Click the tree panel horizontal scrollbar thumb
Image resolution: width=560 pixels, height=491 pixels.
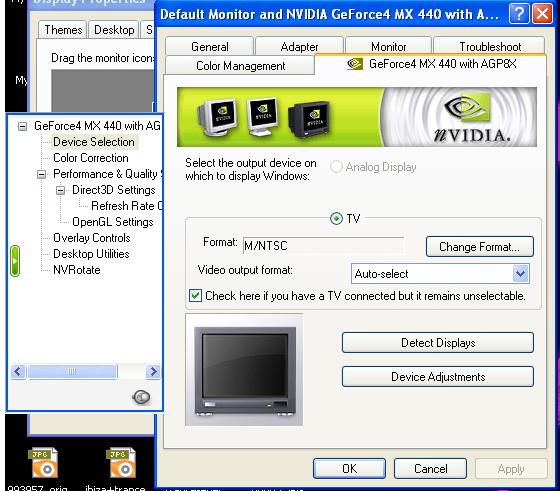[x=72, y=372]
